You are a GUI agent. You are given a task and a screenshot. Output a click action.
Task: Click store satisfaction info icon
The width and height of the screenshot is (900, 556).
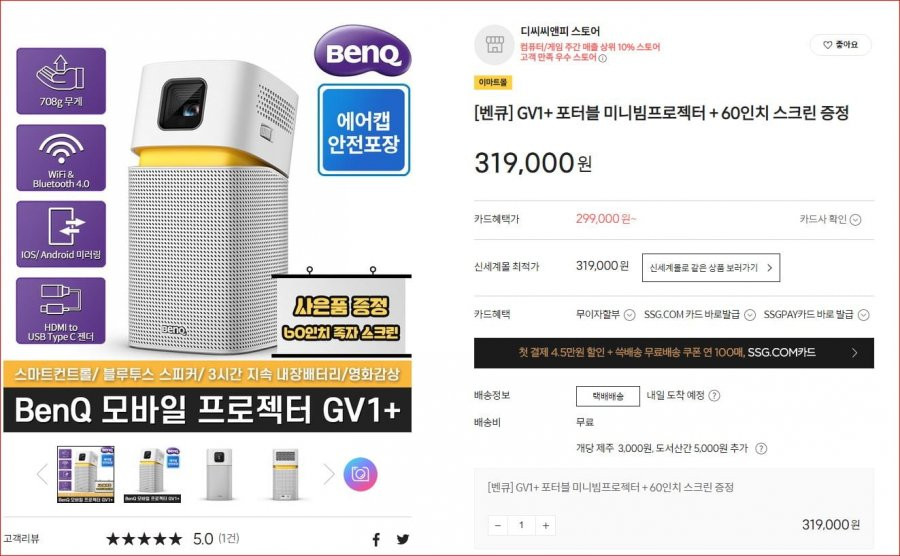tap(603, 58)
